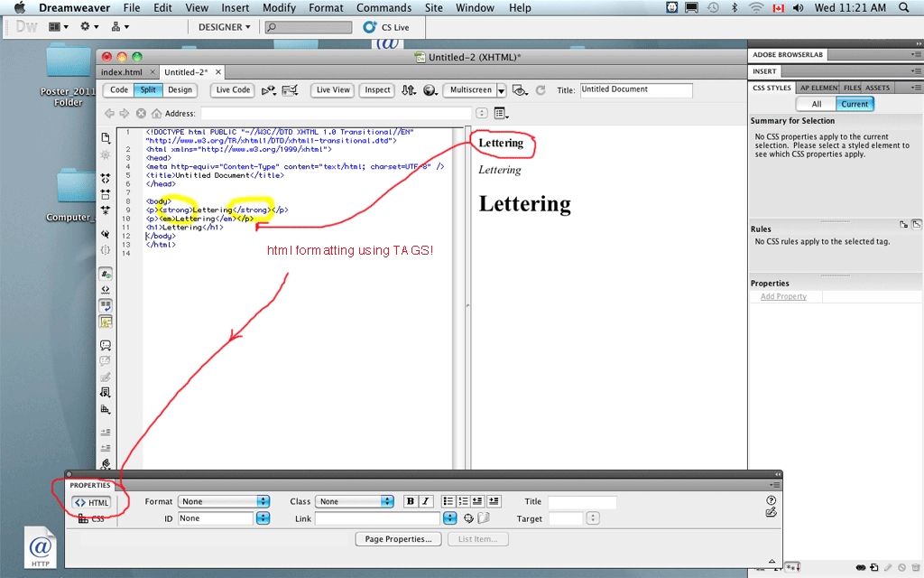Open the Commands menu
Viewport: 924px width, 578px height.
pyautogui.click(x=384, y=7)
